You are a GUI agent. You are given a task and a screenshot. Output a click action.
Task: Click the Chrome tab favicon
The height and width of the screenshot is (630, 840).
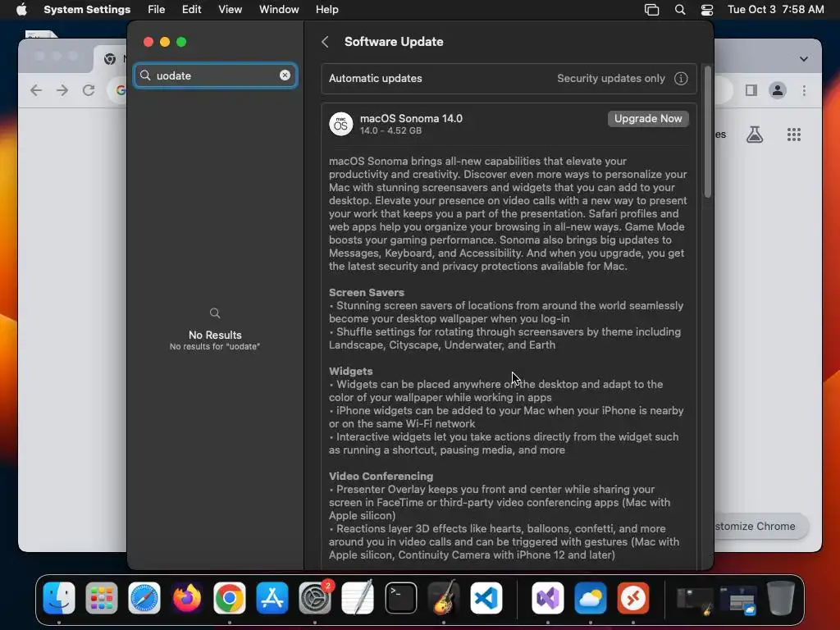(110, 59)
